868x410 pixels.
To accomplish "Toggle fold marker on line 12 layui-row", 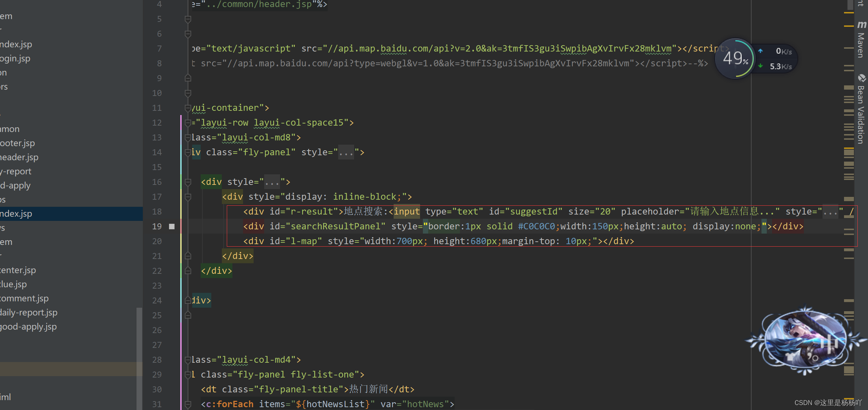I will 188,123.
